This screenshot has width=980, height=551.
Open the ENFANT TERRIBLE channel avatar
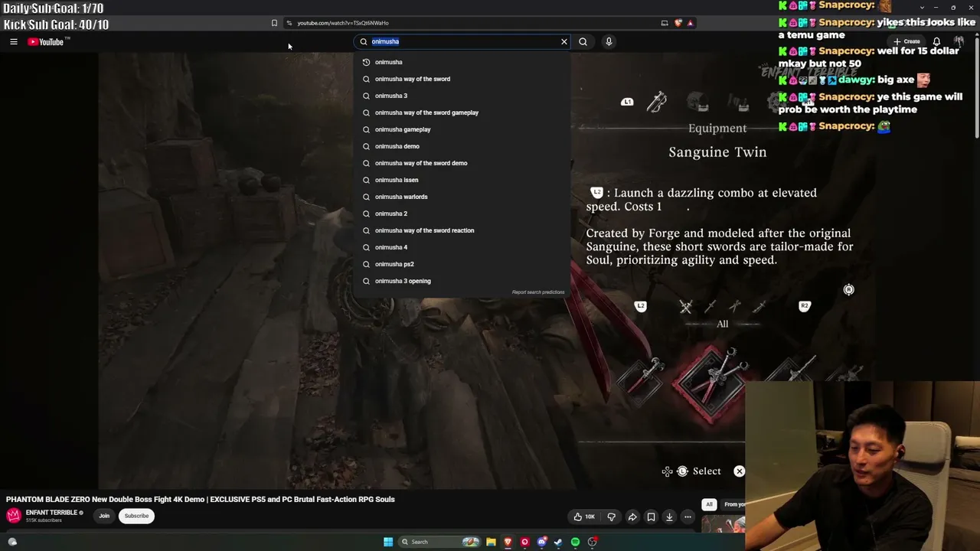pos(13,516)
